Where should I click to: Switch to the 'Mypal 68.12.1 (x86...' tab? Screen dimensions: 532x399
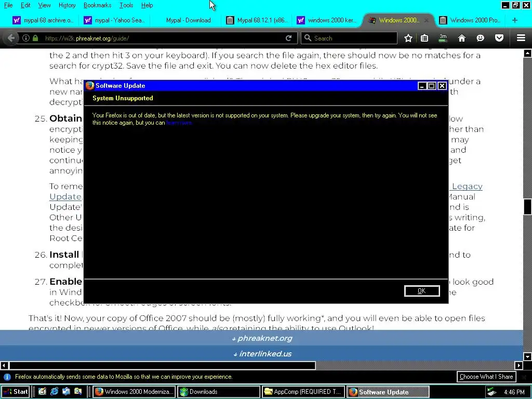coord(257,20)
